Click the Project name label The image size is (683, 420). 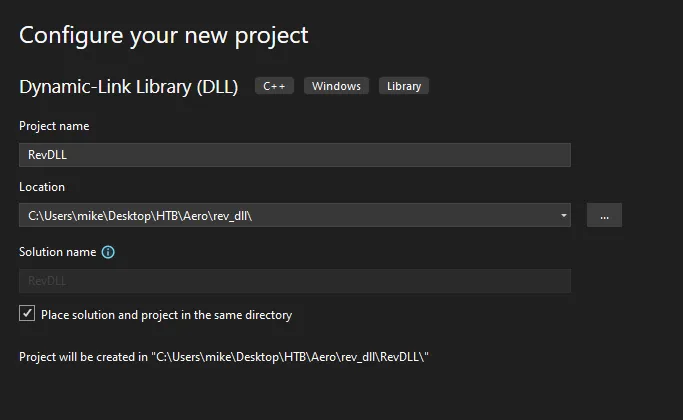tap(54, 126)
